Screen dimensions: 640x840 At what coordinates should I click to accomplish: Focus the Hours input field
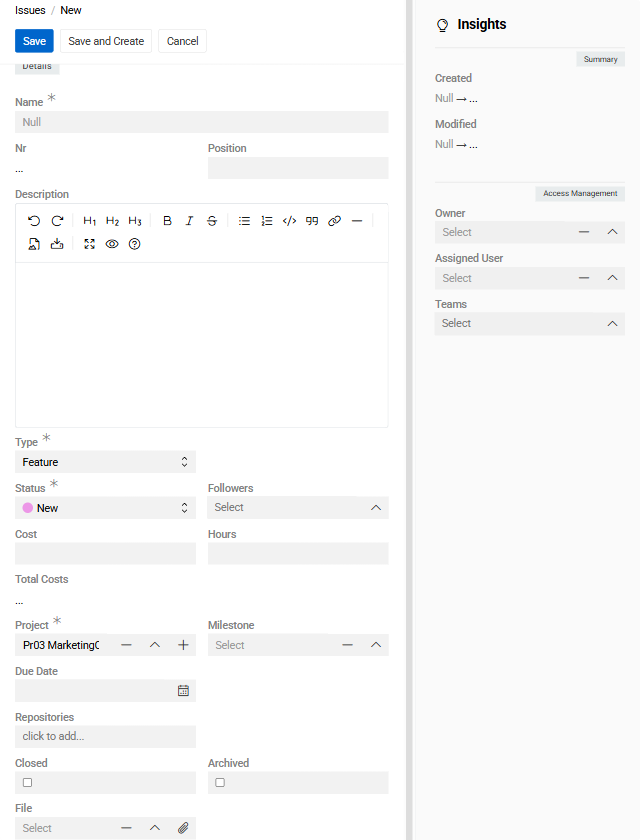coord(298,553)
